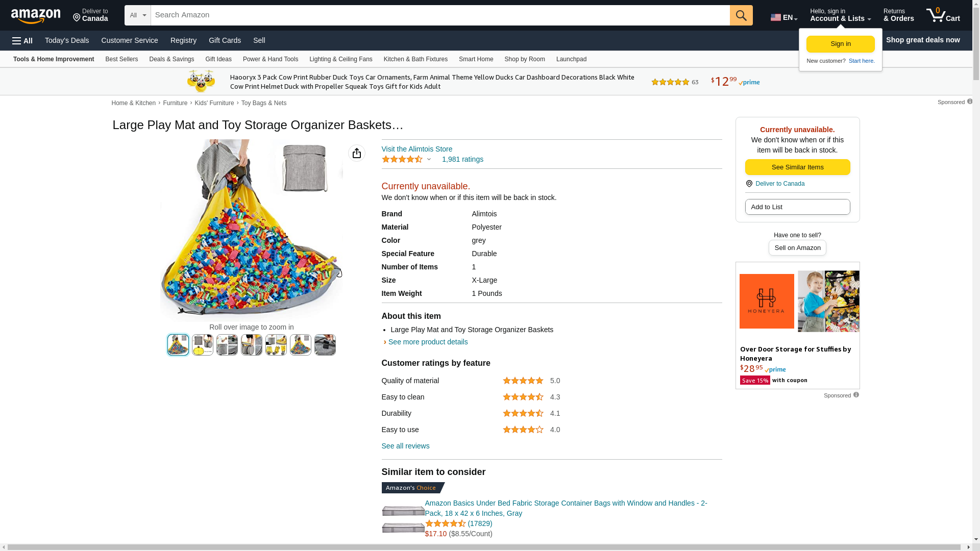Screen dimensions: 980x551
Task: Open Today's Deals in navigation bar
Action: tap(67, 40)
